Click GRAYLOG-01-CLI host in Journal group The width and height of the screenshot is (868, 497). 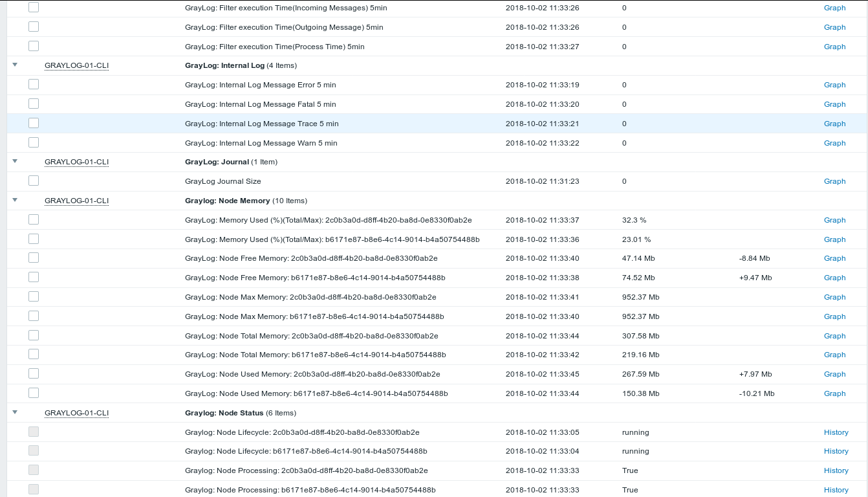tap(76, 162)
